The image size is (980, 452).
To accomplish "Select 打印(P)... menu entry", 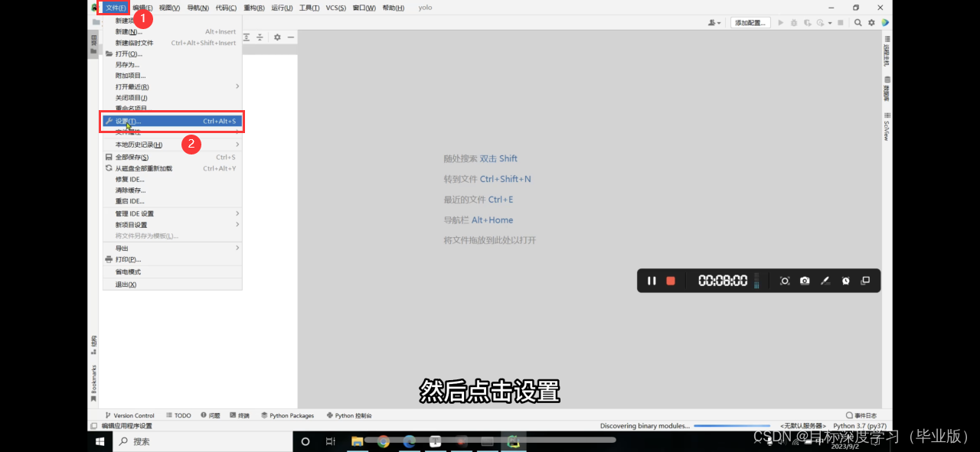I will click(172, 259).
